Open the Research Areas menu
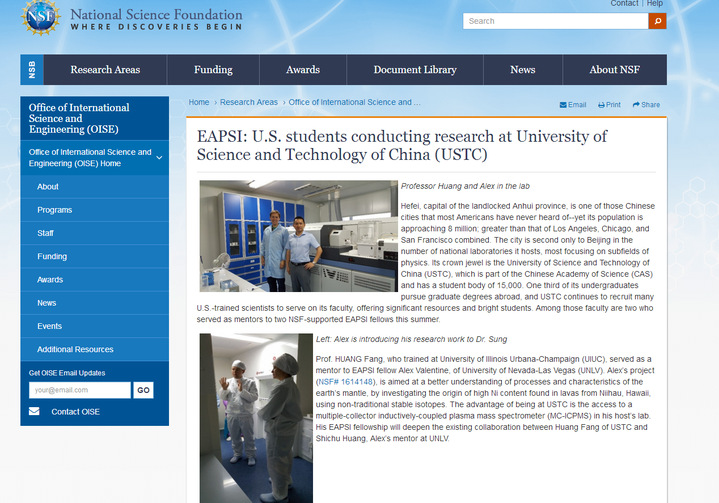The image size is (719, 503). 105,70
